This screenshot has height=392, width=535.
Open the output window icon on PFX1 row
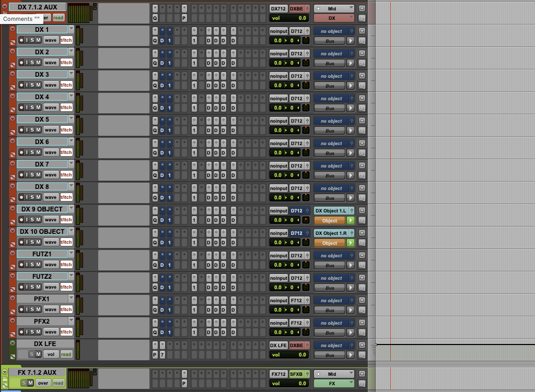[x=362, y=300]
